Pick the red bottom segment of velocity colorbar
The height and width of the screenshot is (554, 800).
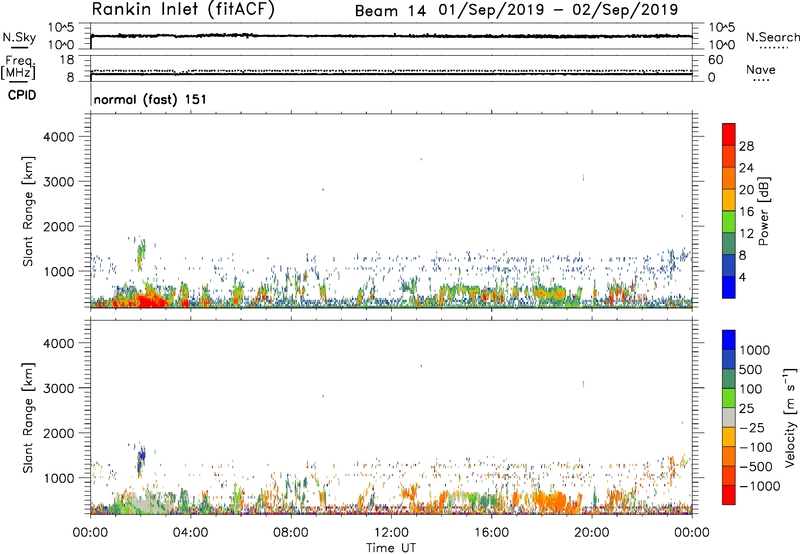coord(729,495)
